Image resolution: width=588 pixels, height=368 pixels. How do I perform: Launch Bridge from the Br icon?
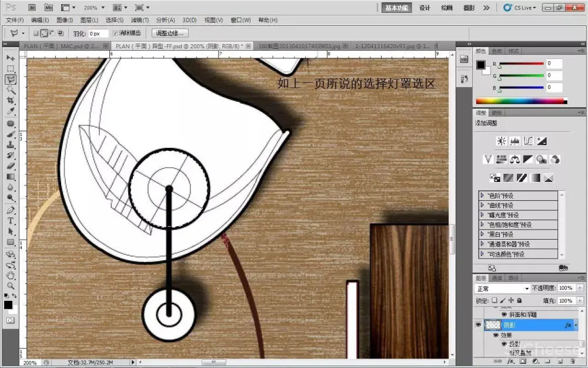[32, 8]
